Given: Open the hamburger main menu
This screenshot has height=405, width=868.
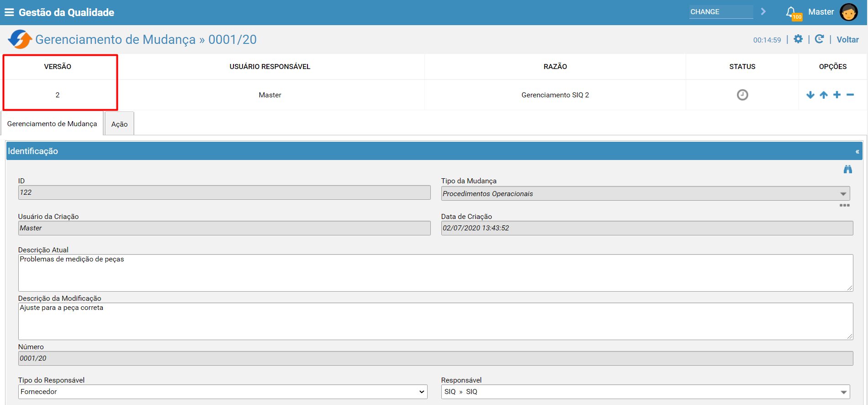Looking at the screenshot, I should 9,12.
